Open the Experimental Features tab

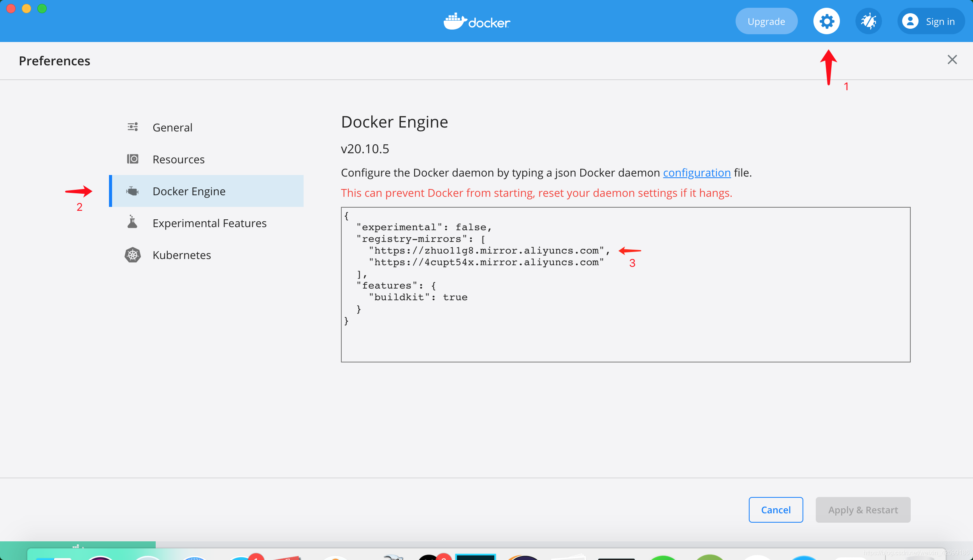pos(206,223)
